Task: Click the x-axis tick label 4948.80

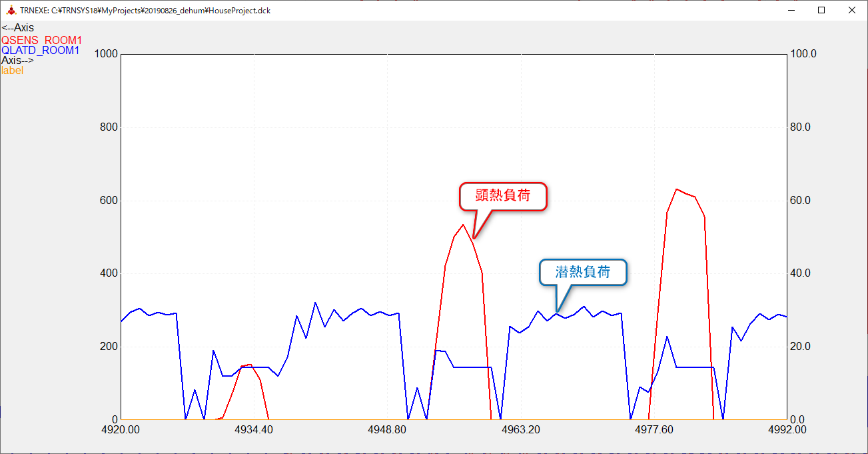Action: point(387,429)
